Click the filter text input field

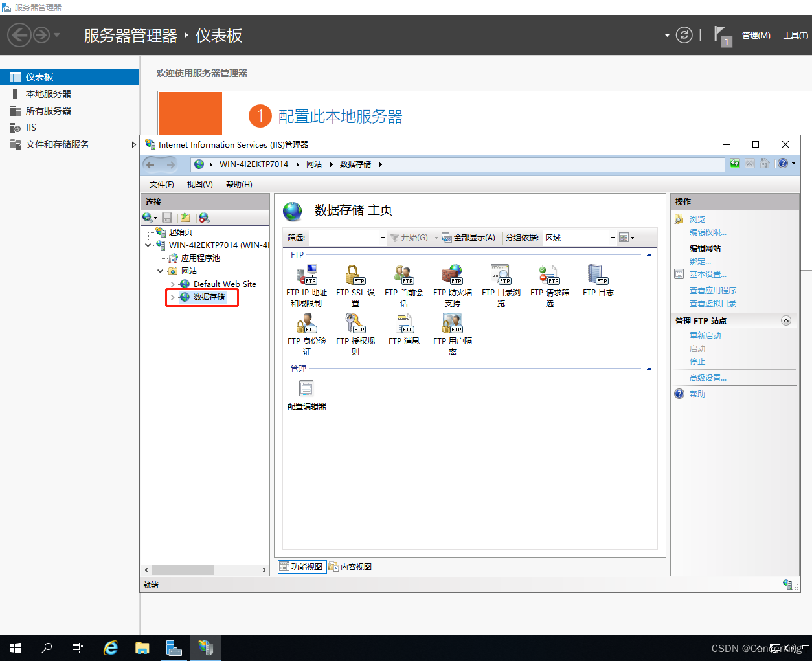click(x=343, y=238)
